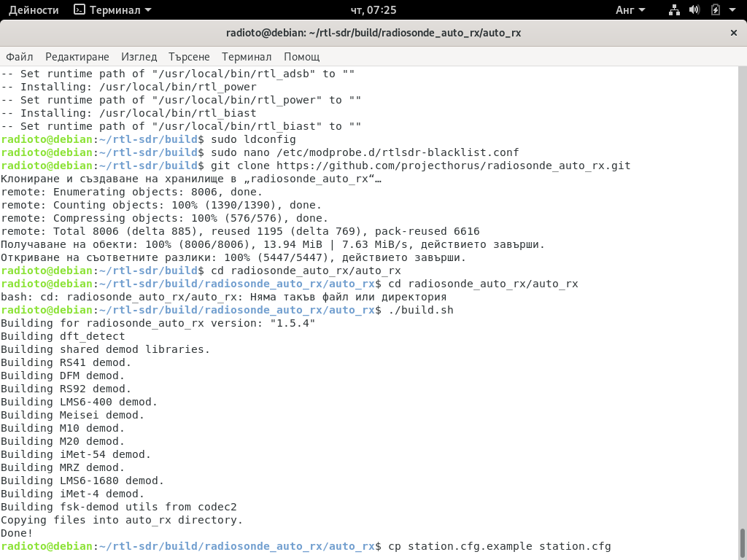Screen dimensions: 747x560
Task: Click 'Building DFM demod.' line
Action: click(x=63, y=376)
